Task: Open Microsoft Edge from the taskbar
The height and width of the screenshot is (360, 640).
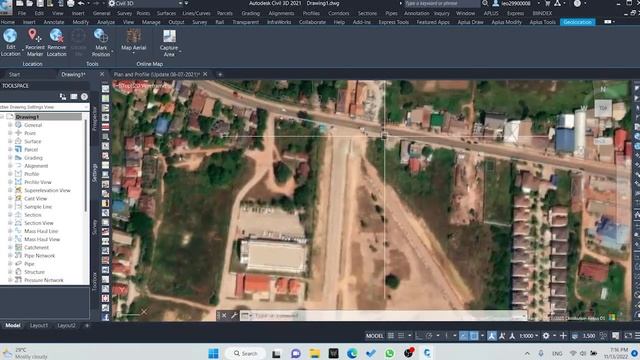Action: [352, 353]
